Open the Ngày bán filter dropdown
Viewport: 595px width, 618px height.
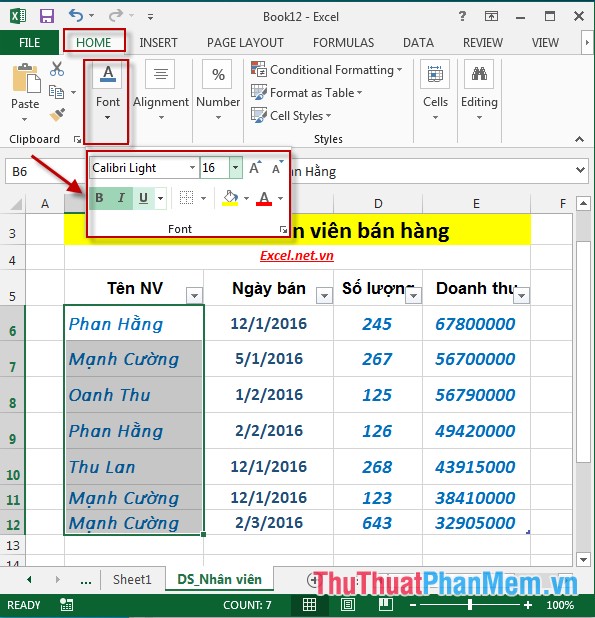click(324, 295)
